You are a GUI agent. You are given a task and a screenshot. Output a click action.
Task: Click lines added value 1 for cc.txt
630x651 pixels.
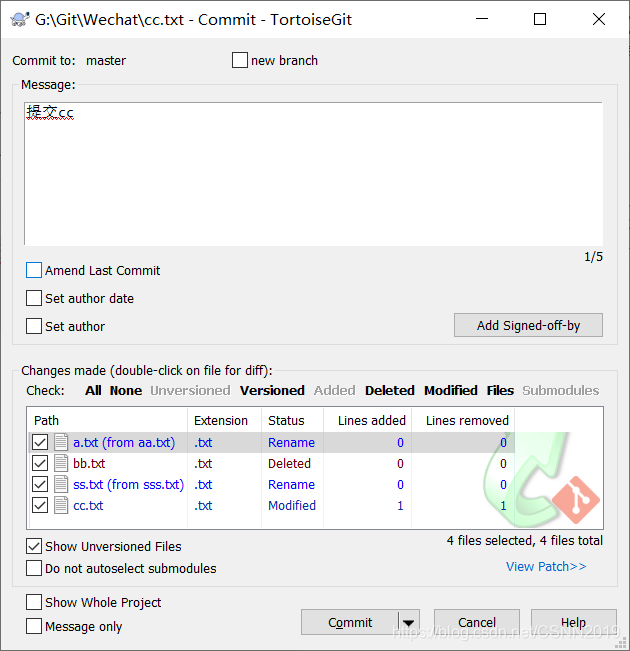point(400,506)
